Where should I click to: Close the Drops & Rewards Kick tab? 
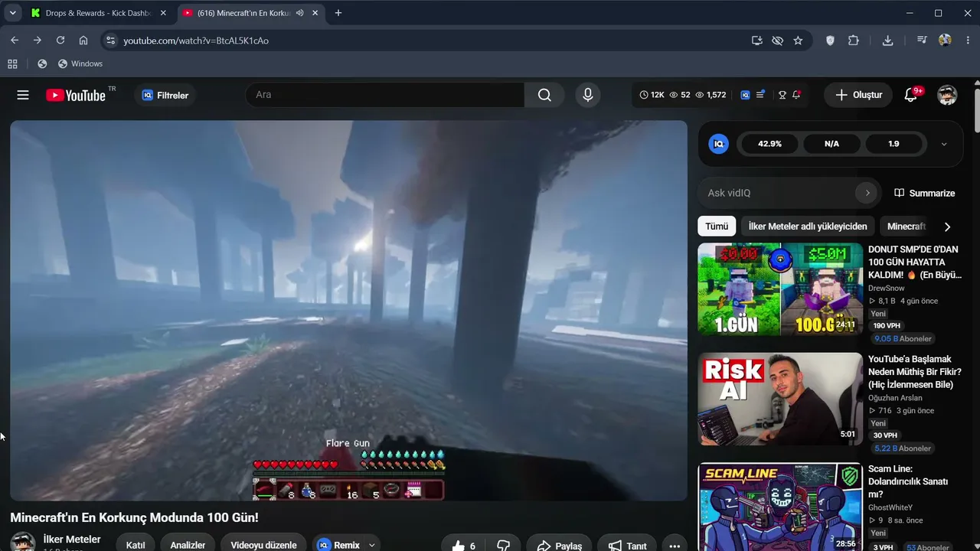163,13
